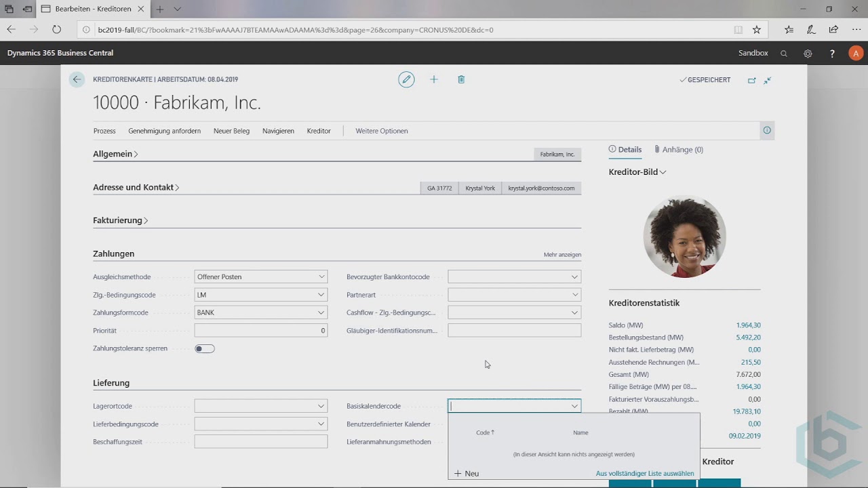Click the collapse page arrows icon
The width and height of the screenshot is (868, 488).
pos(768,80)
